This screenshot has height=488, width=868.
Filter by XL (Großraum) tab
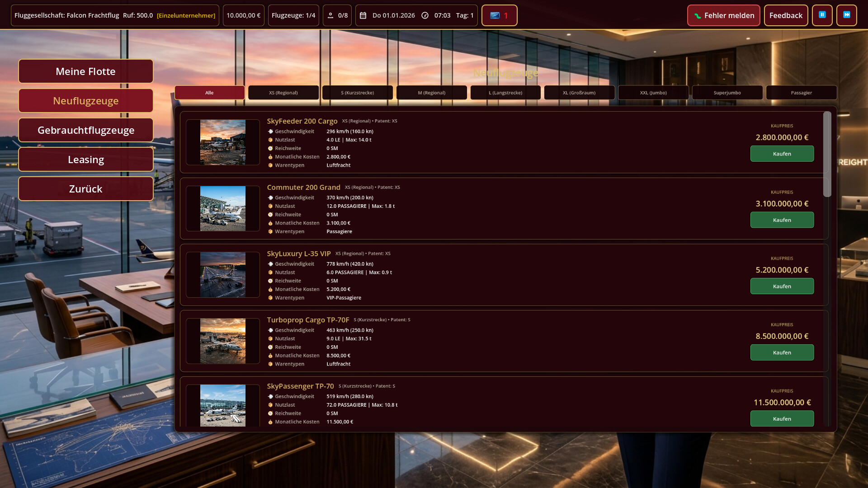coord(579,93)
